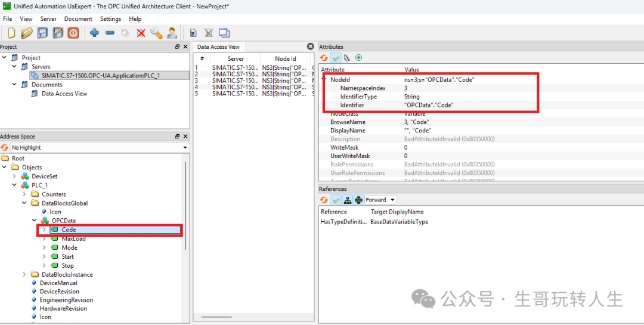This screenshot has height=325, width=644.
Task: Collapse the PLC_1 node
Action: [x=14, y=185]
